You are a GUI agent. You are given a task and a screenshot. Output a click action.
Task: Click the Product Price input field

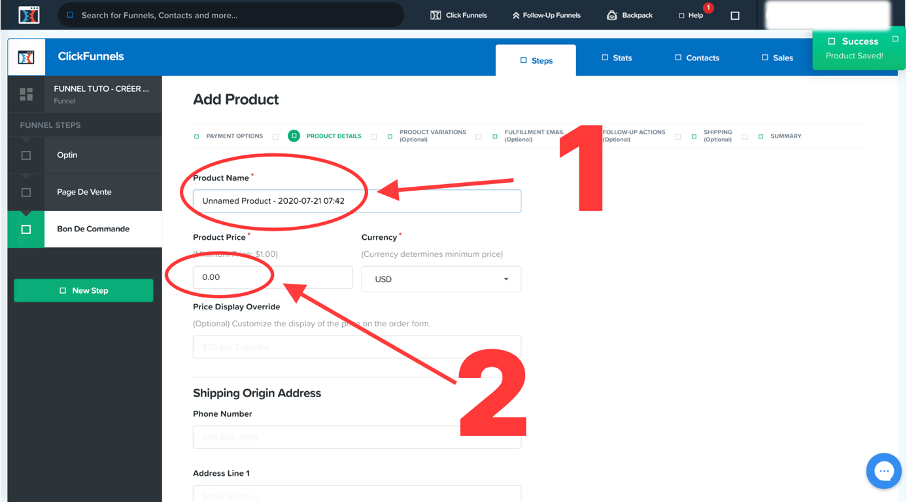coord(273,277)
